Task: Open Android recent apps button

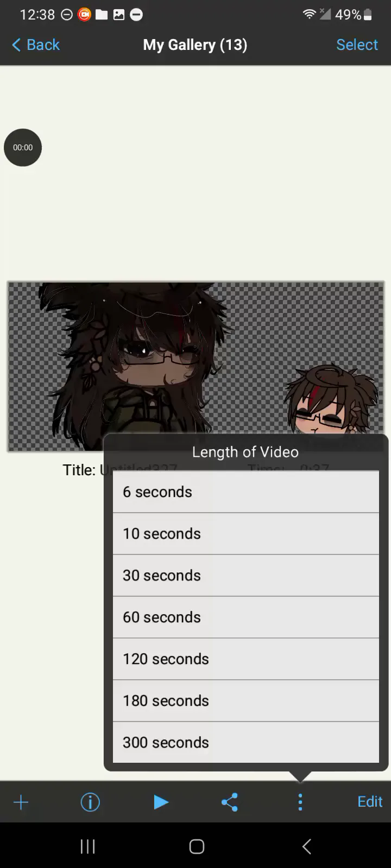Action: [87, 846]
